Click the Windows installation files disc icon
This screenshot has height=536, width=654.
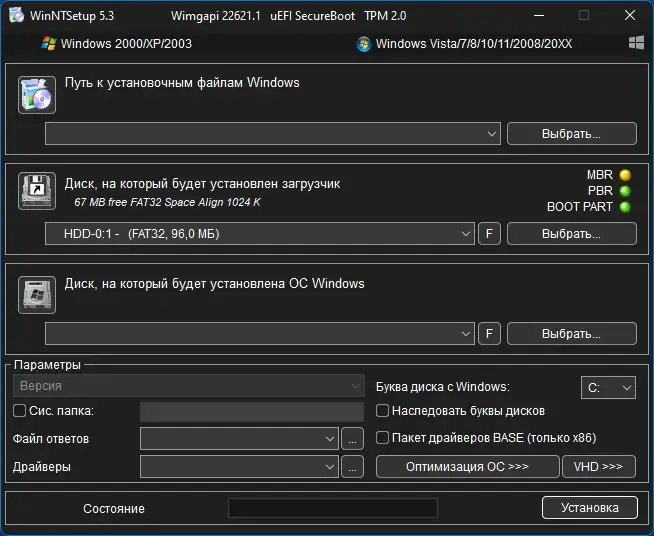37,95
